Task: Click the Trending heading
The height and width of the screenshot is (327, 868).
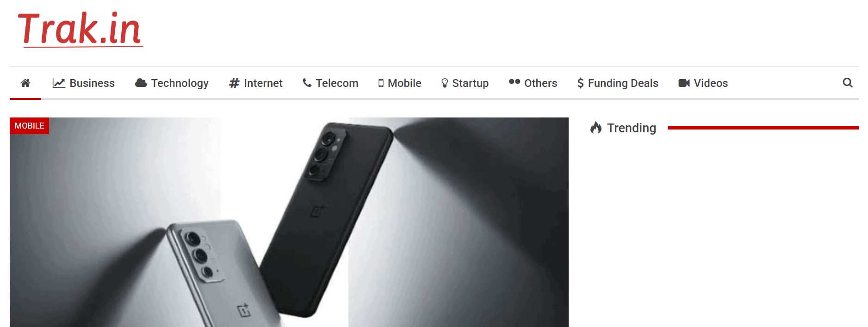Action: pos(631,128)
